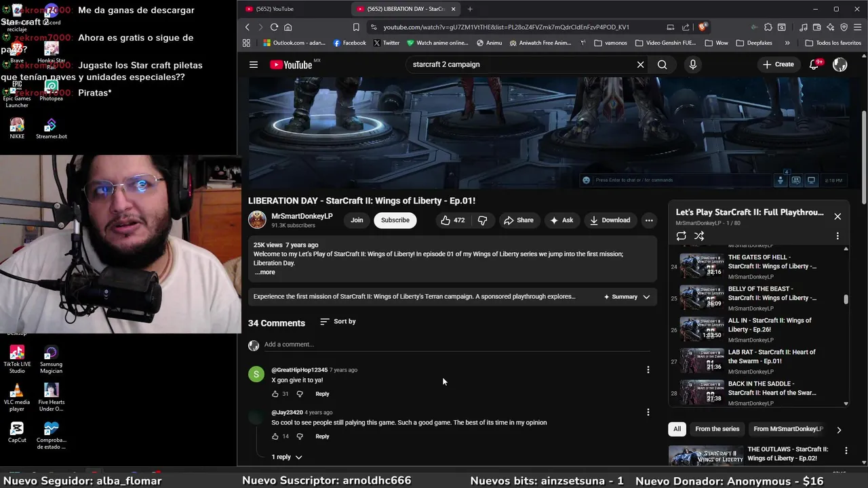Click the Join channel button
868x488 pixels.
tap(357, 220)
